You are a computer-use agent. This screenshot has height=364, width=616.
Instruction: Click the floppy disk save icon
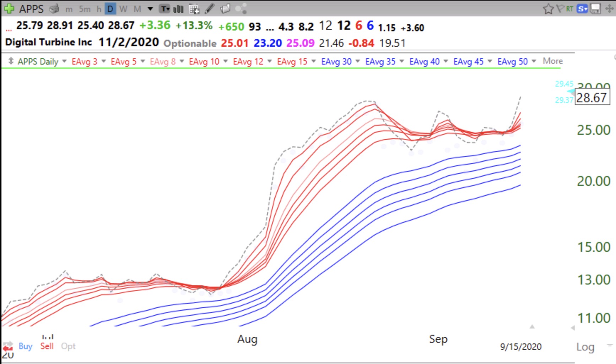(595, 9)
